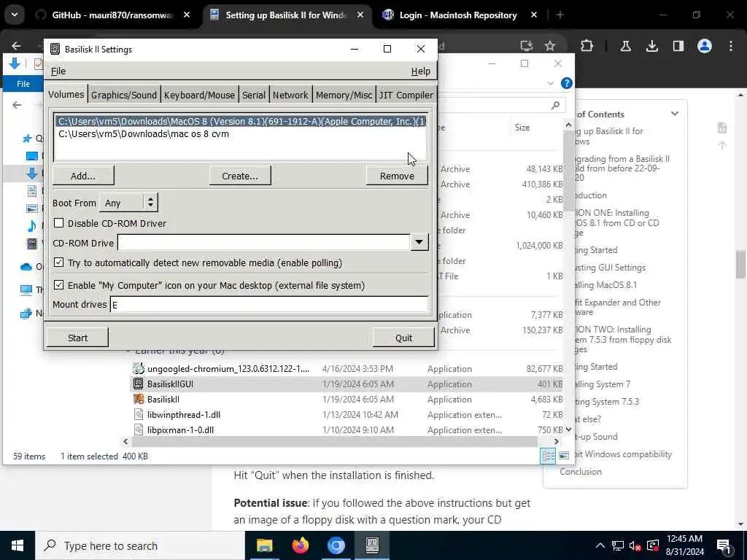
Task: Open the Windows Start button
Action: [x=18, y=545]
